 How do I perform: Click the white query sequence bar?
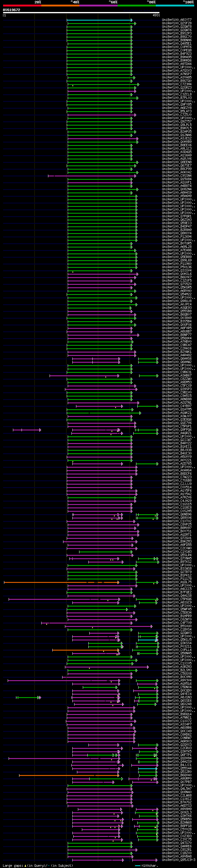(81, 13)
